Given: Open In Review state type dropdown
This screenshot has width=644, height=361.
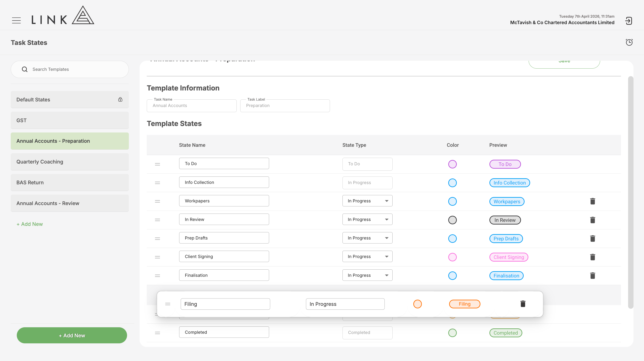Looking at the screenshot, I should pos(367,219).
